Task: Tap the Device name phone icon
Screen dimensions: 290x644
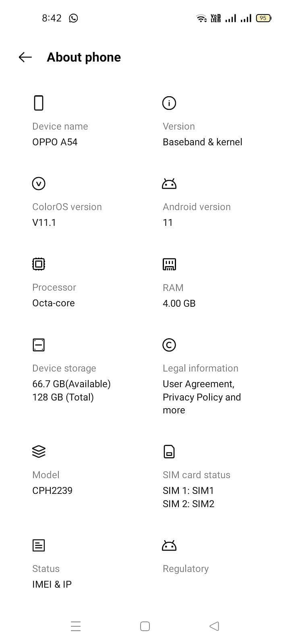Action: coord(39,103)
